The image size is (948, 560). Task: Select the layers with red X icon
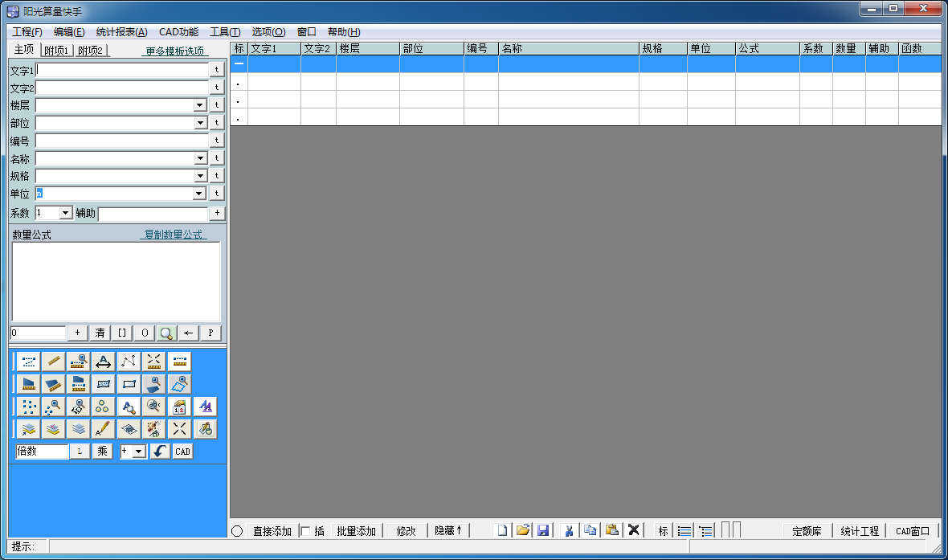[53, 429]
